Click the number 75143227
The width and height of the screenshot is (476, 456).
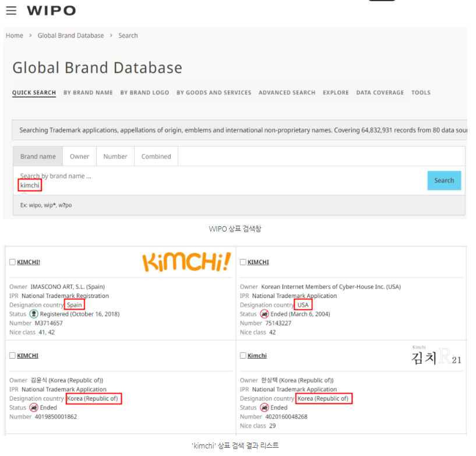[x=278, y=323]
